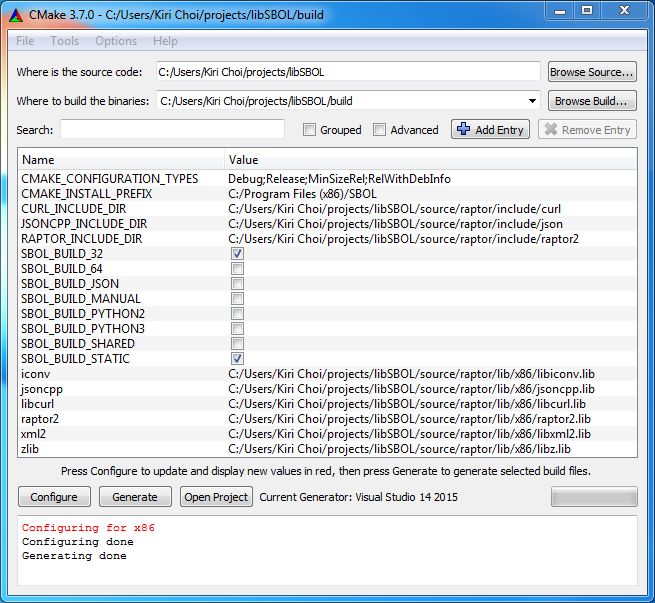Click the raptor2.lib path value
The height and width of the screenshot is (603, 655).
(x=409, y=419)
